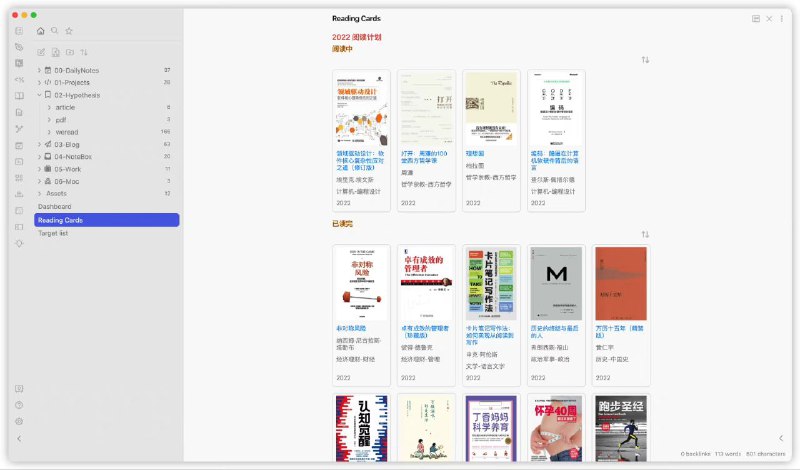
Task: Click the sun-shaped ribbon icon
Action: [19, 243]
